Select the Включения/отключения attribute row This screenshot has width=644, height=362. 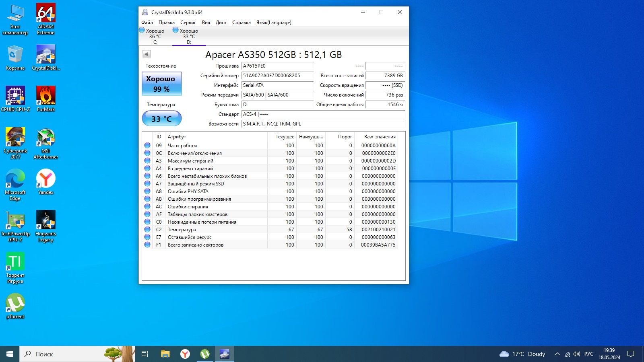(270, 153)
